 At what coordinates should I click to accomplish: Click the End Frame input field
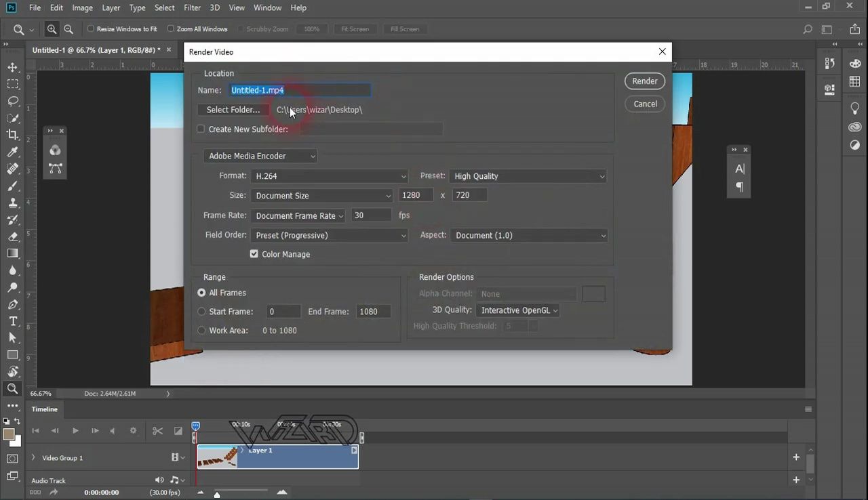pos(372,312)
